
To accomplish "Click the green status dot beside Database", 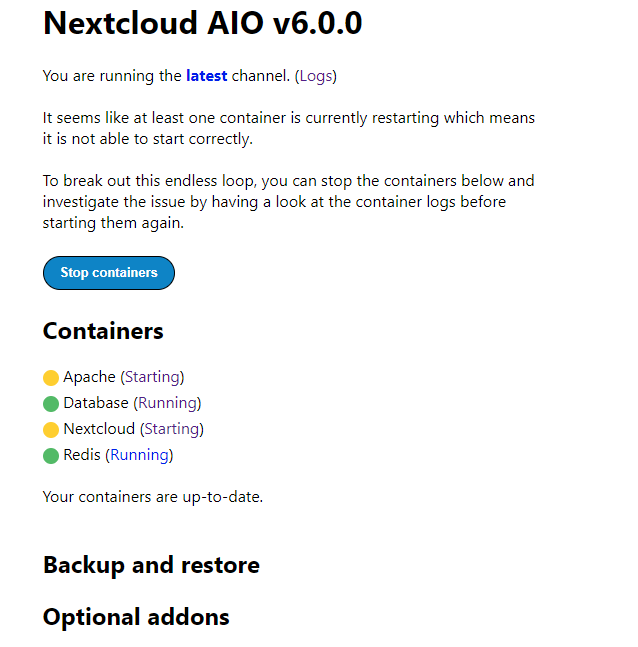I will tap(51, 404).
